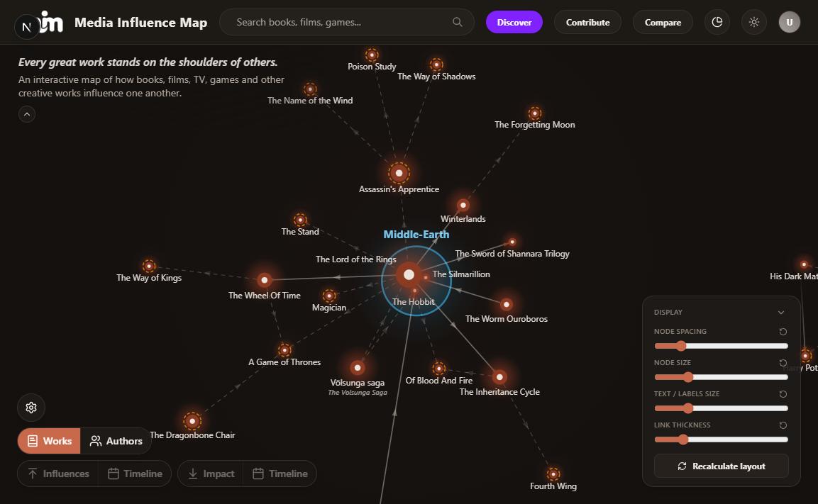Viewport: 818px width, 504px height.
Task: Reset the Text / Labels Size value
Action: pos(783,394)
